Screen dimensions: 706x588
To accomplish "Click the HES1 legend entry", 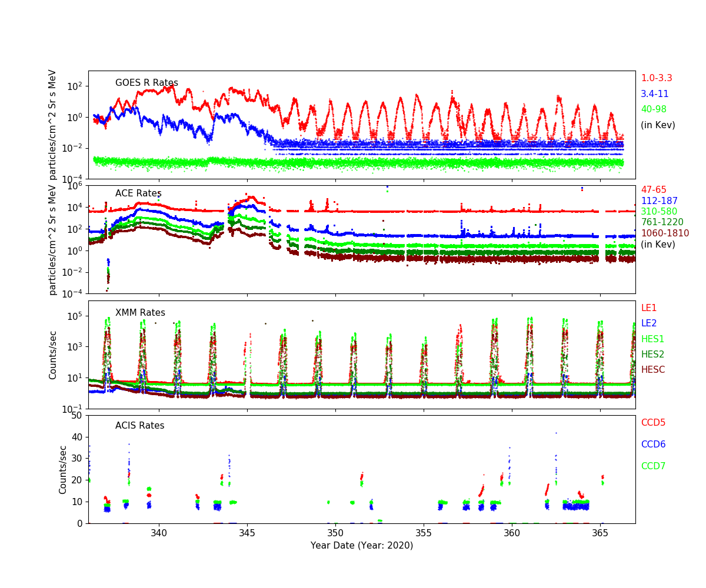I will [652, 339].
